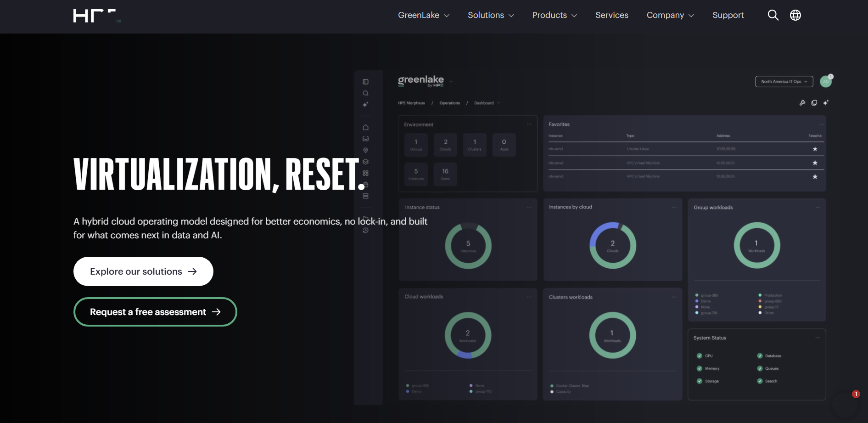Viewport: 868px width, 423px height.
Task: Click the HPE logo in header
Action: pos(97,16)
